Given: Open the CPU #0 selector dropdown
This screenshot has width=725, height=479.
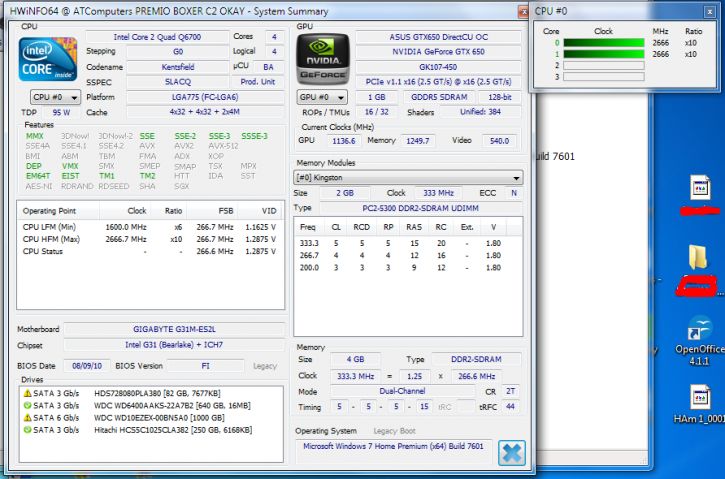Looking at the screenshot, I should point(55,97).
